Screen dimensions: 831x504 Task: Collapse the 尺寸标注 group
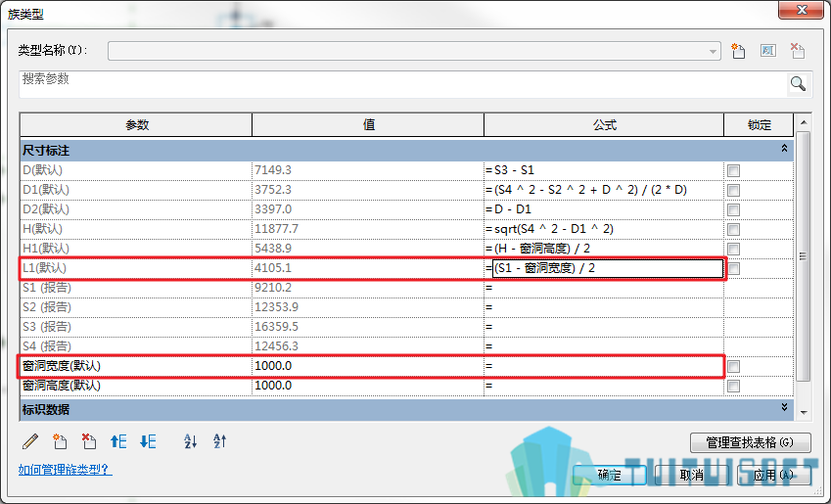[x=784, y=149]
